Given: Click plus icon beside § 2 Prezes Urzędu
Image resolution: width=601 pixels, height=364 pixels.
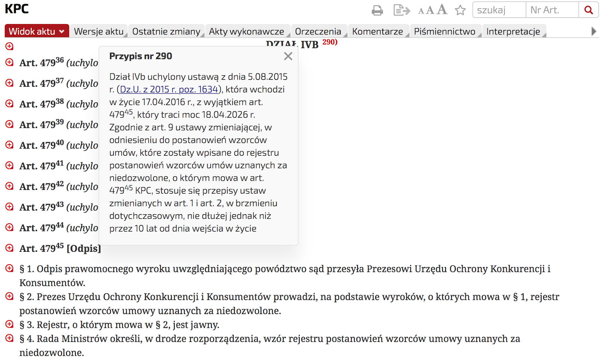Looking at the screenshot, I should [x=9, y=296].
